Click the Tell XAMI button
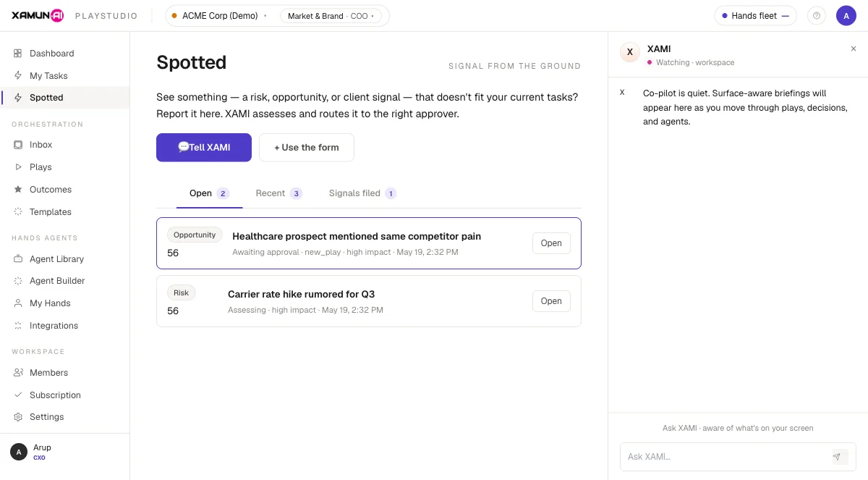 204,147
